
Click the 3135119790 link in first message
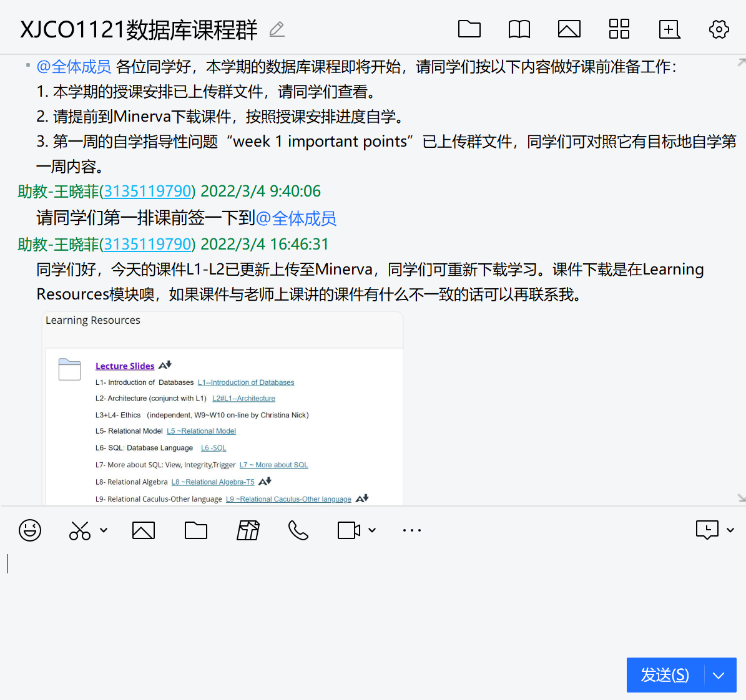[x=147, y=192]
